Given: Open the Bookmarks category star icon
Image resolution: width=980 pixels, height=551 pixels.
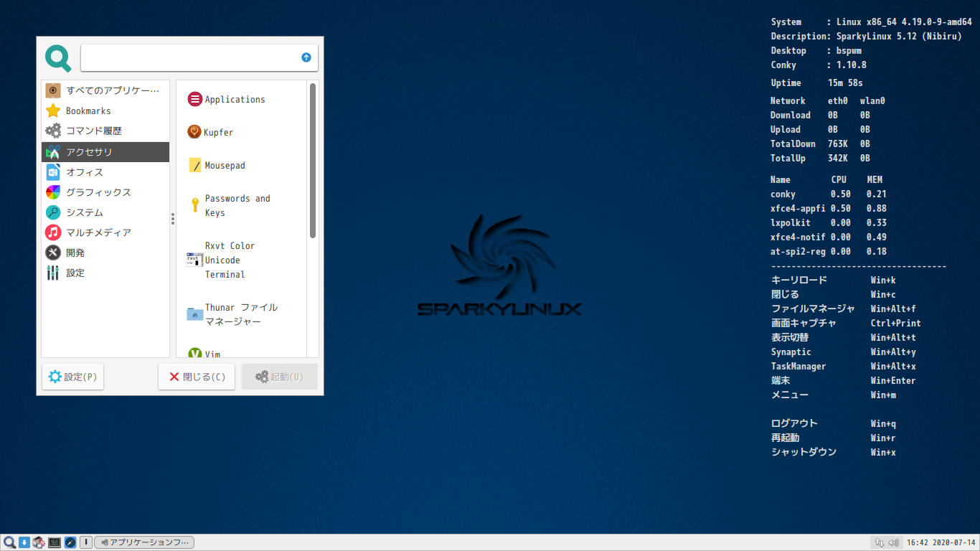Looking at the screenshot, I should (53, 110).
